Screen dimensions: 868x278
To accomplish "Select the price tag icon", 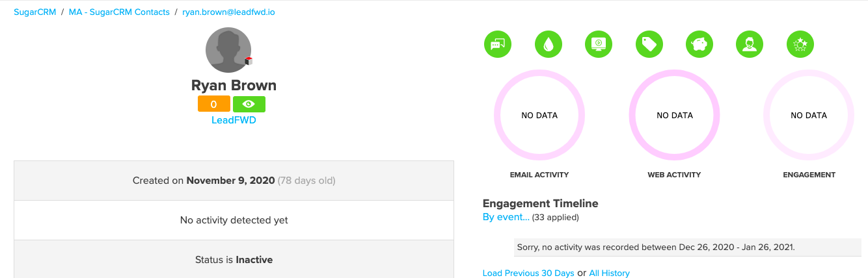I will tap(649, 44).
